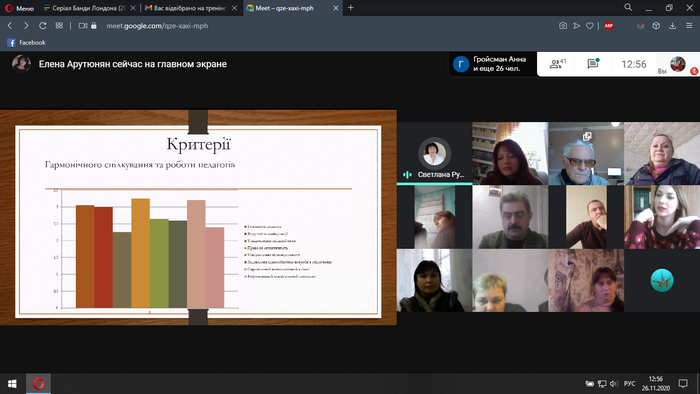Click the heart bookmark icon in address bar
This screenshot has width=700, height=394.
pos(590,26)
